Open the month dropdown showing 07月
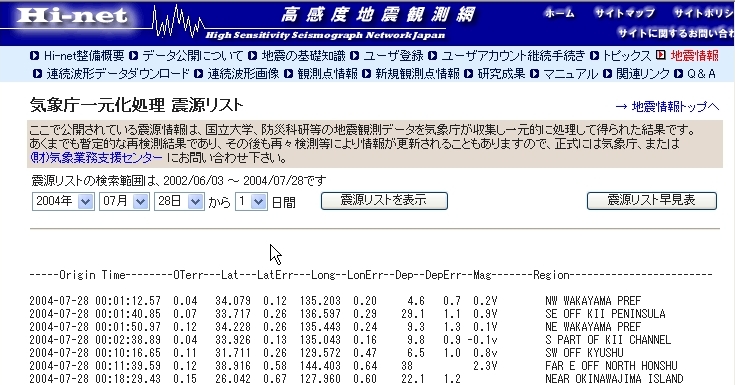Screen dimensions: 735x385 (124, 202)
